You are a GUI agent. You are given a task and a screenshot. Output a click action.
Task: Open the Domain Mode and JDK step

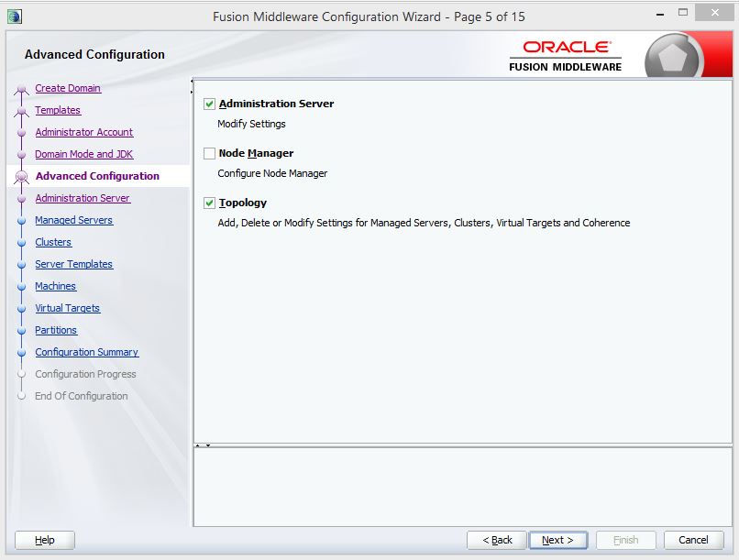click(83, 154)
